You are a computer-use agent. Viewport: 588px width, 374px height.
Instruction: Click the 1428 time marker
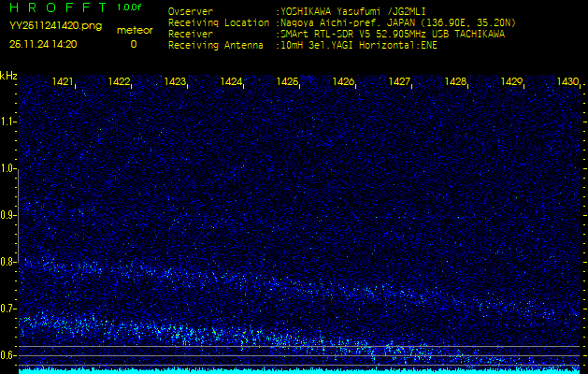click(455, 82)
